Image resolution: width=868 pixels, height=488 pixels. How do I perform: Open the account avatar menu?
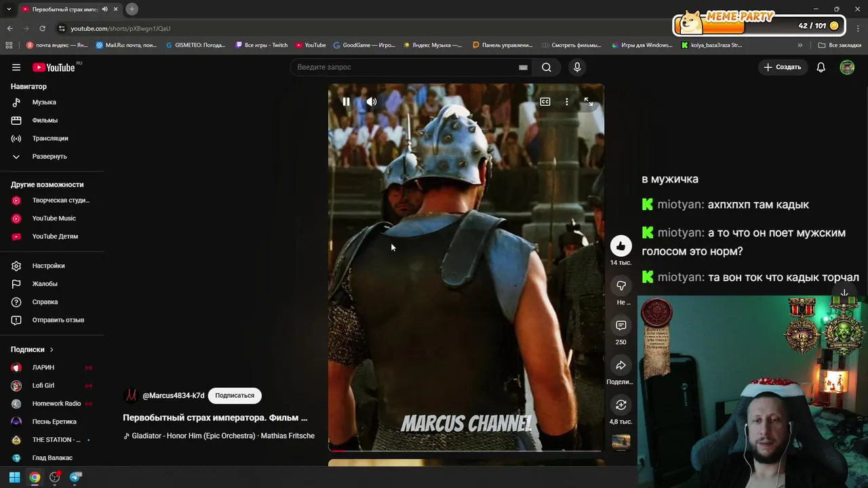(847, 67)
